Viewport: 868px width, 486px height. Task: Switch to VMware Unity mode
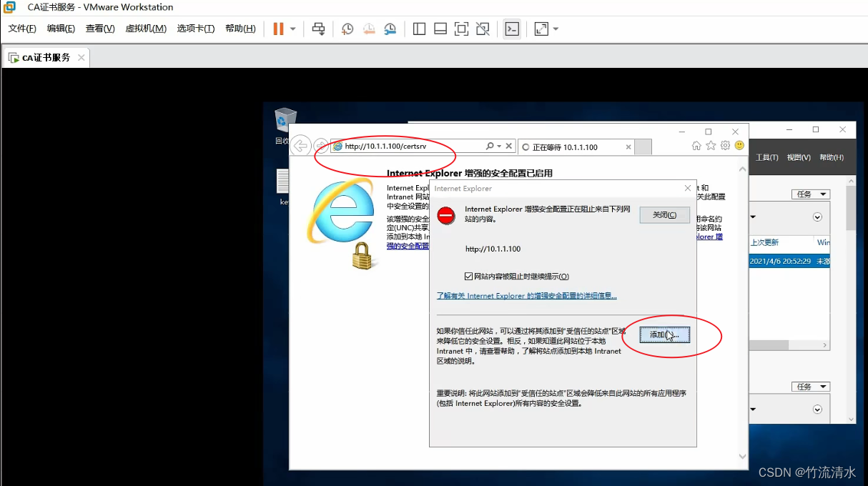coord(483,29)
